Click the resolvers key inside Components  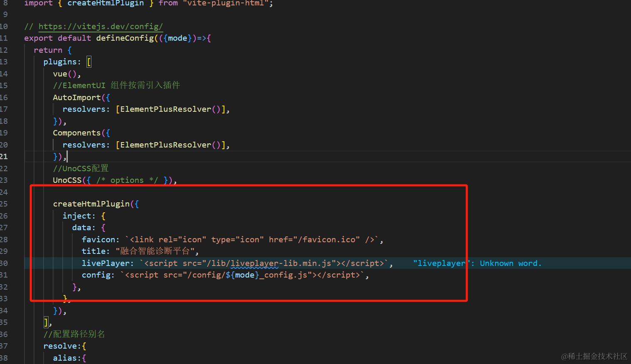tap(84, 145)
